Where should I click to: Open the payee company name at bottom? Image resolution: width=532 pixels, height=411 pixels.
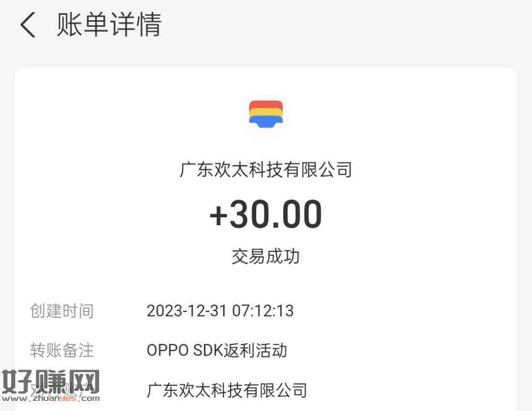tap(227, 390)
